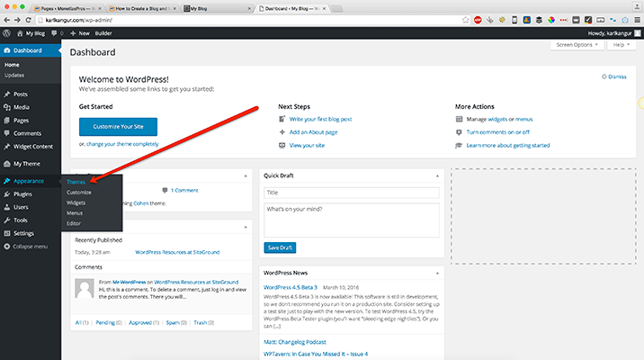Select Widgets in the Appearance flyout menu
Screen dimensions: 644x360
coord(76,202)
